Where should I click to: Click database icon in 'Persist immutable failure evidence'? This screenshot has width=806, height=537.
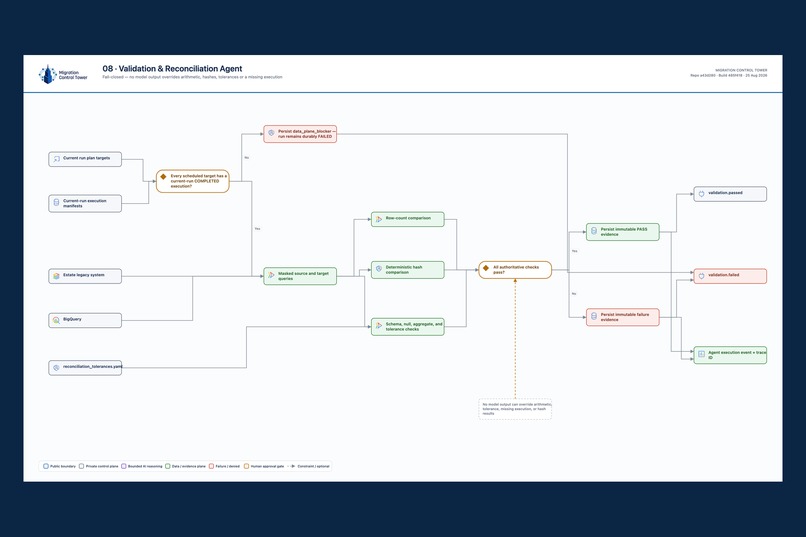[x=594, y=317]
